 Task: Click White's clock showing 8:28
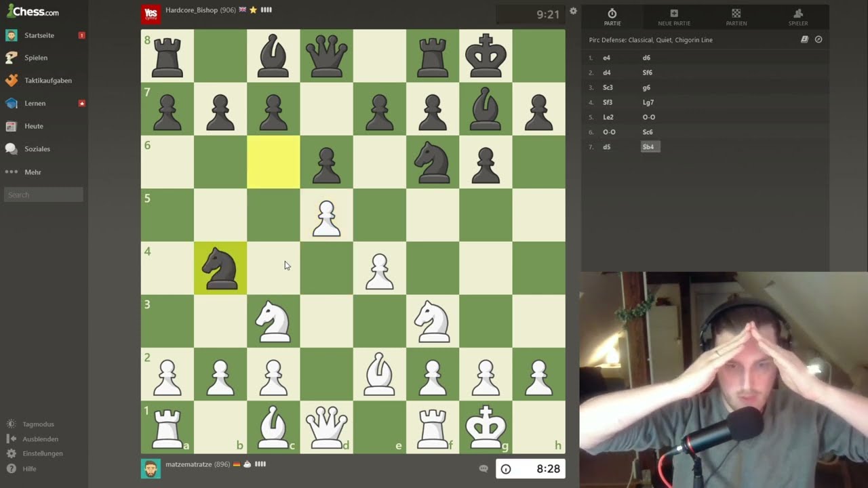point(530,469)
